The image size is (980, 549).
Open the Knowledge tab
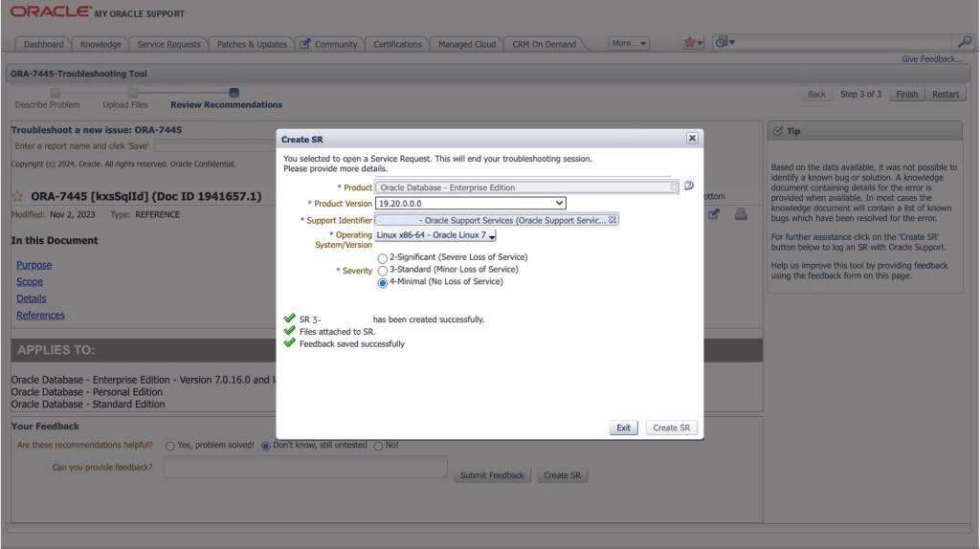(100, 44)
